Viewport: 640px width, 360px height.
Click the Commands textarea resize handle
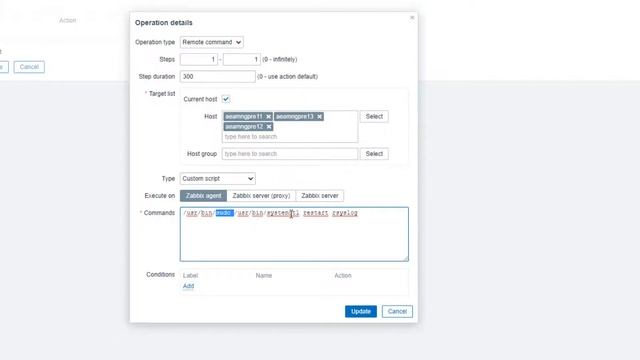coord(405,258)
